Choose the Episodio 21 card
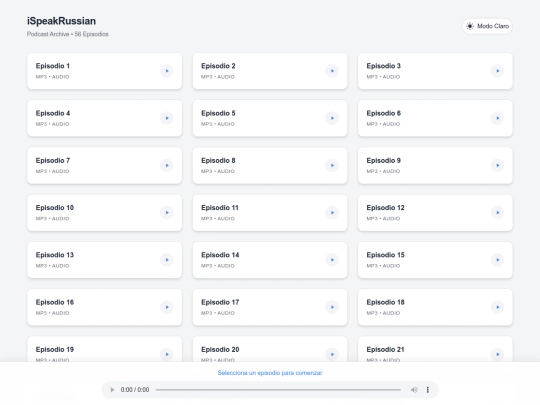Image resolution: width=540 pixels, height=405 pixels. 435,349
